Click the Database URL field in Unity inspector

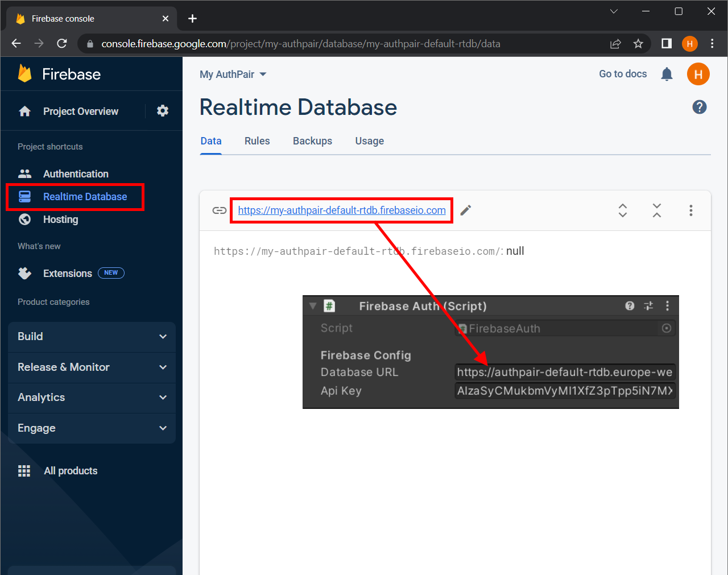(x=565, y=373)
